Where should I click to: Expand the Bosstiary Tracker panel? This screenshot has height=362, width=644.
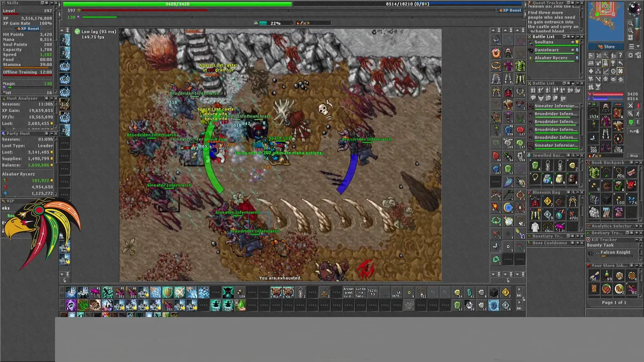tap(578, 236)
